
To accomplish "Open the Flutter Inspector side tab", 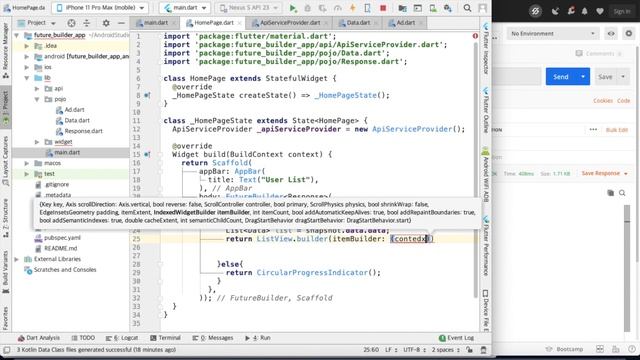I will [x=486, y=49].
